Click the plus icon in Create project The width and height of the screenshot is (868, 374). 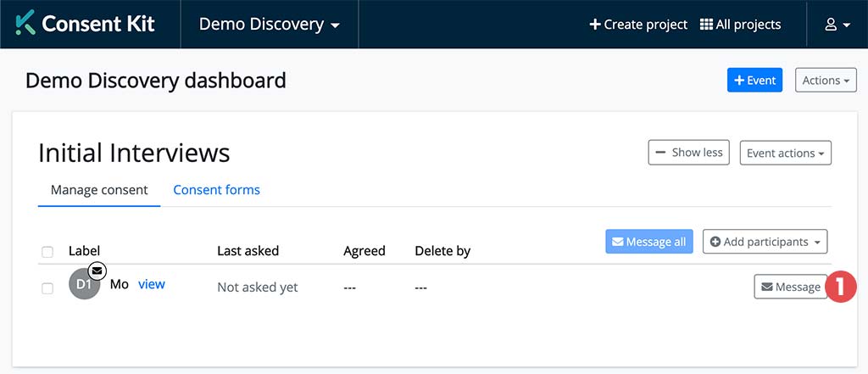click(x=595, y=25)
